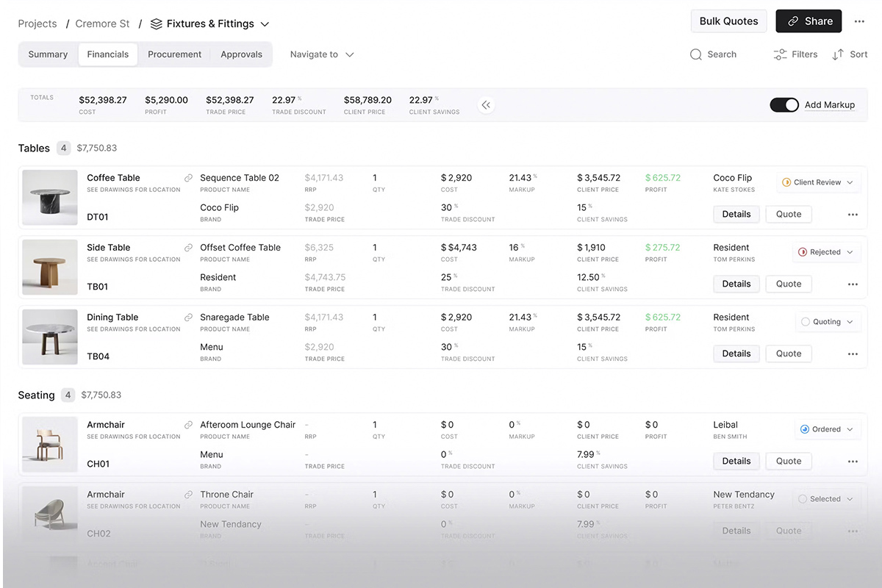Click the link icon next to Coffee Table
The width and height of the screenshot is (882, 588).
pos(188,177)
